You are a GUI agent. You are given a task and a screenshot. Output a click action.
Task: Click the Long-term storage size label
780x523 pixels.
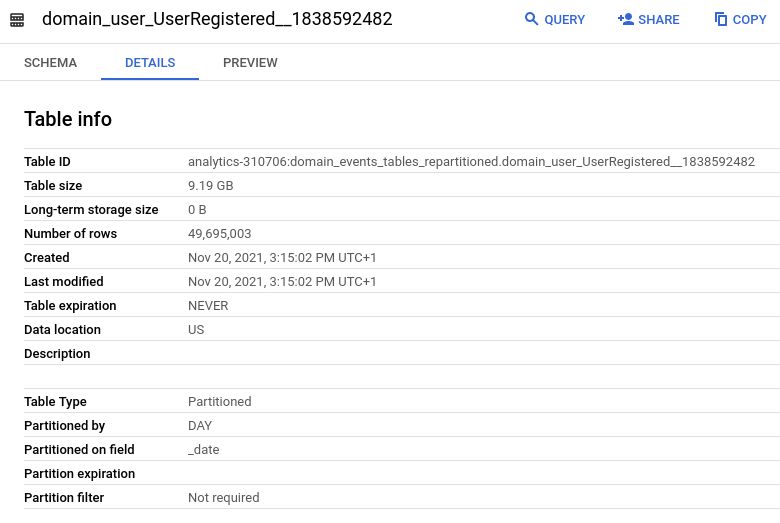point(91,210)
